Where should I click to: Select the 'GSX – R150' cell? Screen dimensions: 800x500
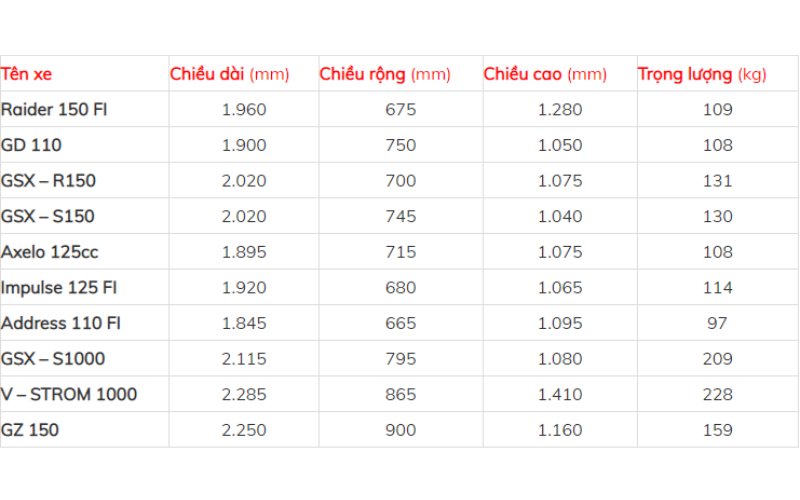[49, 181]
